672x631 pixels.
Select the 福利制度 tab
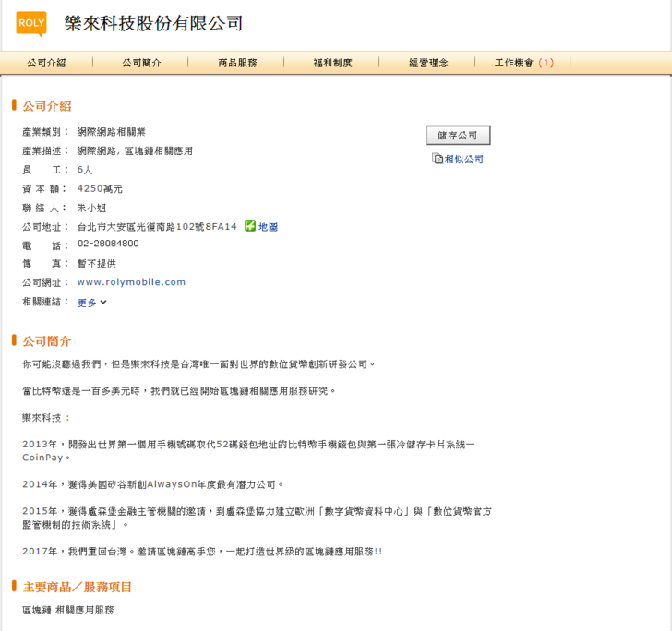pyautogui.click(x=332, y=63)
